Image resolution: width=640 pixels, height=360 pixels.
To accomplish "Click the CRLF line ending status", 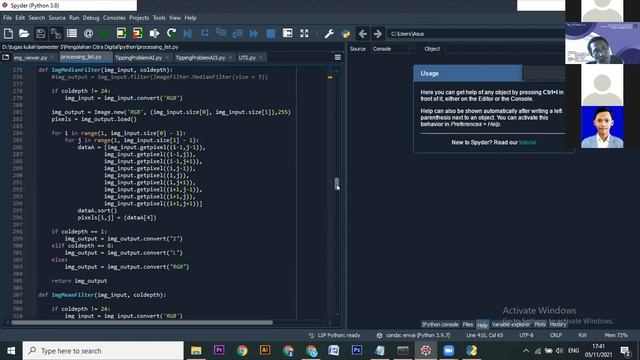I will [556, 335].
